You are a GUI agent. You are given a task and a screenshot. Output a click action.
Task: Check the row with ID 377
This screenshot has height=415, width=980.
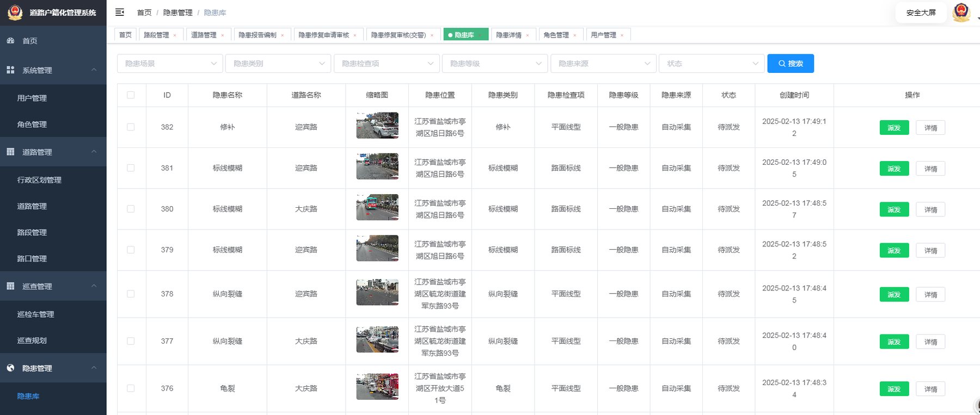tap(131, 341)
